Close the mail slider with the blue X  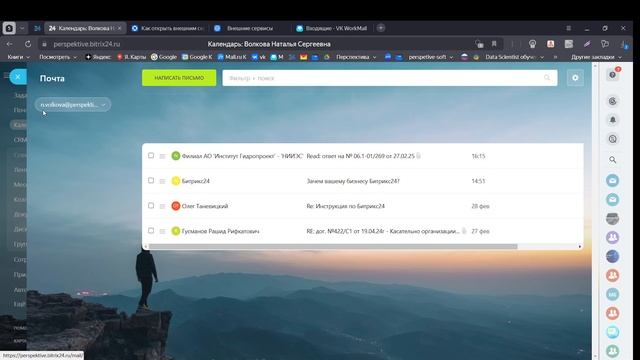[18, 77]
